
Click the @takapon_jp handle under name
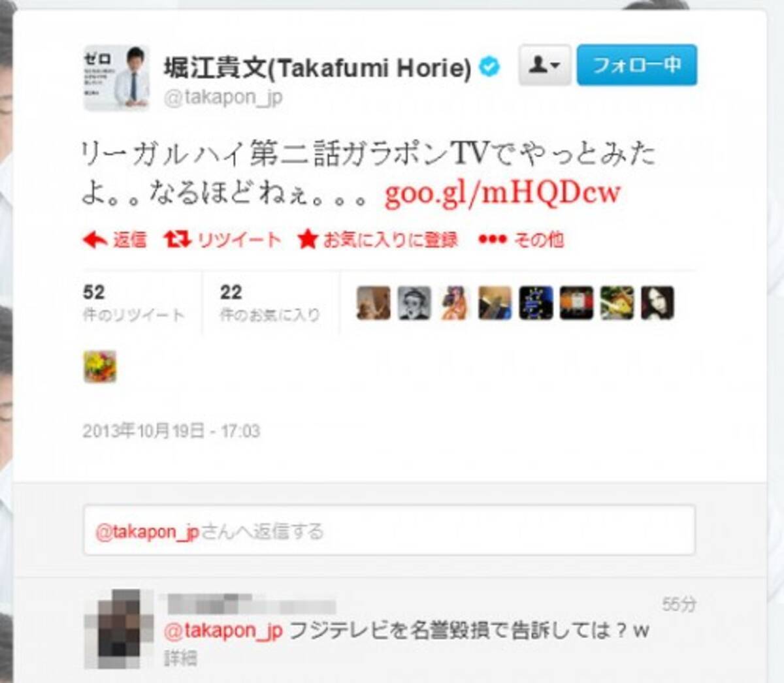point(223,97)
